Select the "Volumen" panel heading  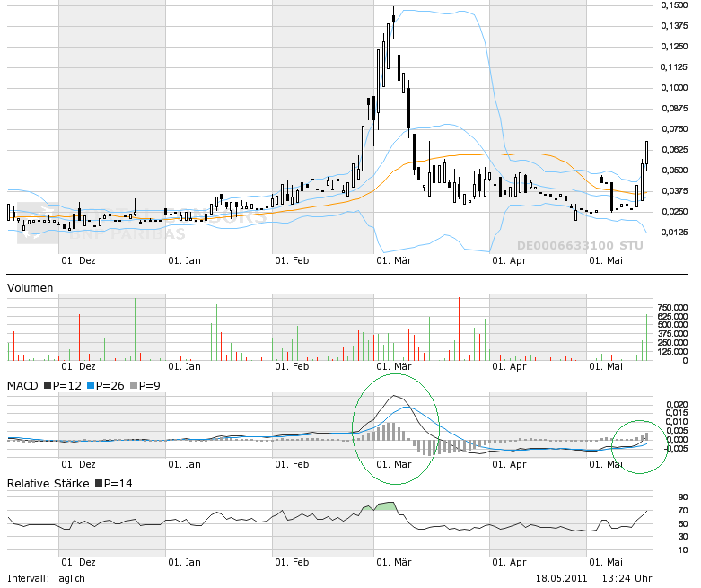click(x=30, y=288)
